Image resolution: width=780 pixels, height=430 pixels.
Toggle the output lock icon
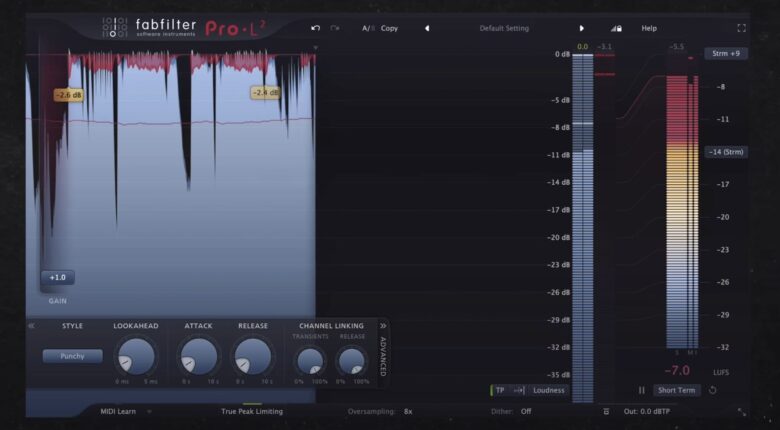click(x=616, y=28)
